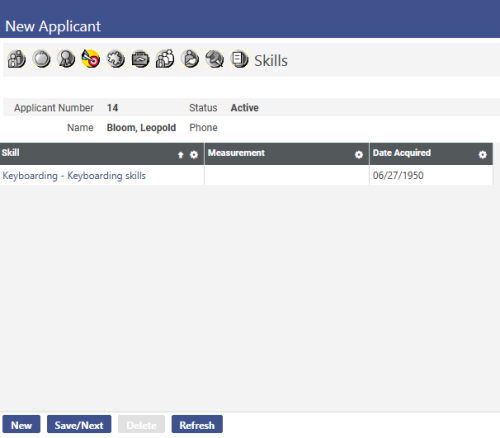Screen dimensions: 500x438
Task: Sort by Skill using the up arrow
Action: point(181,155)
